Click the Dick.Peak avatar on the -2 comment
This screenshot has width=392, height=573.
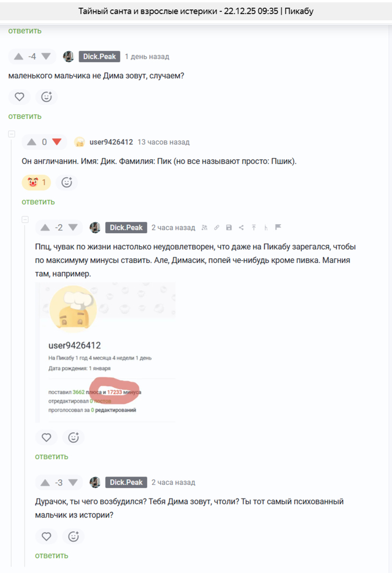click(95, 228)
